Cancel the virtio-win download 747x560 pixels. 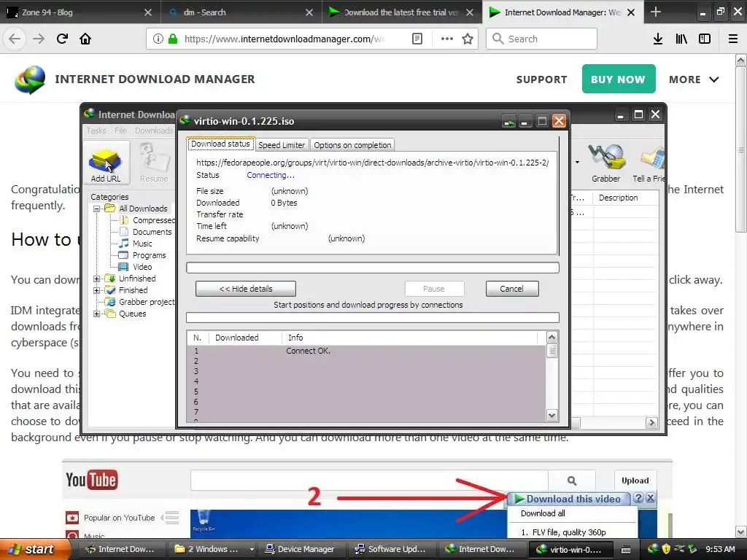point(511,289)
